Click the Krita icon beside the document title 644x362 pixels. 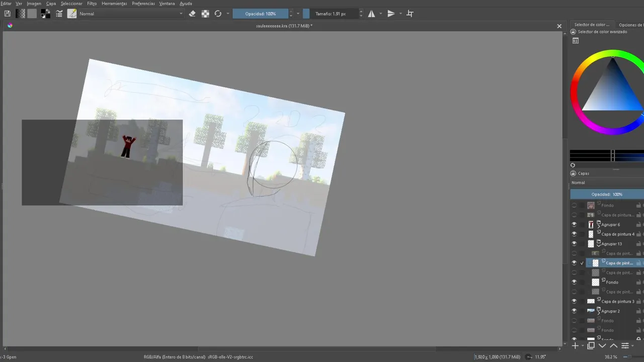(x=9, y=25)
